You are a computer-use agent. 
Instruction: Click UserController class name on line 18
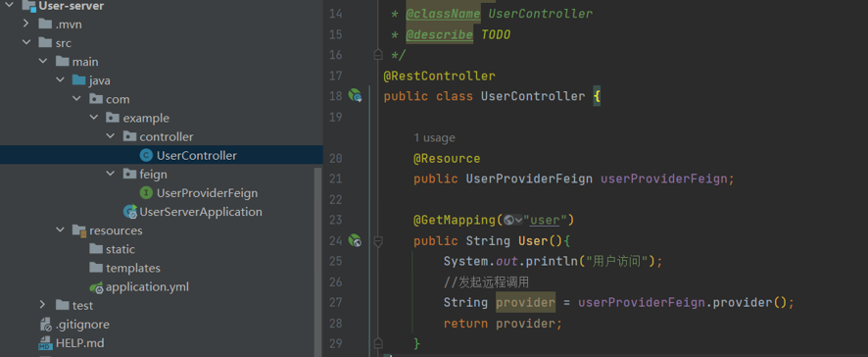coord(533,96)
